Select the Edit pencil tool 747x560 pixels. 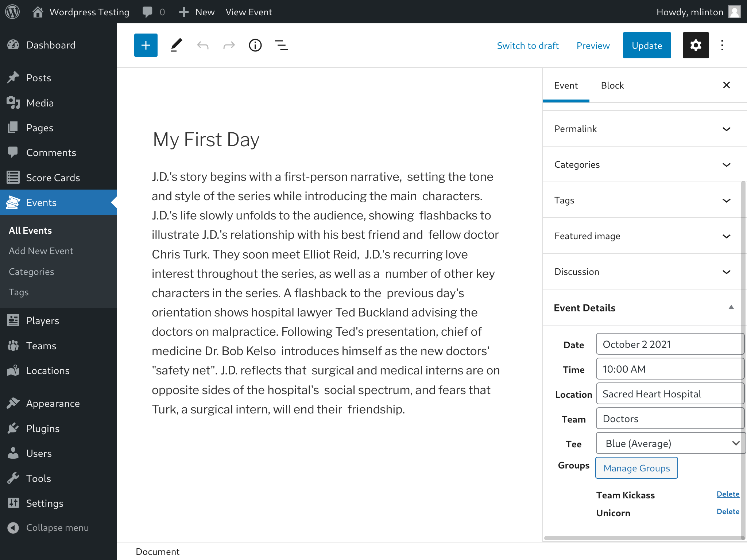(x=176, y=45)
